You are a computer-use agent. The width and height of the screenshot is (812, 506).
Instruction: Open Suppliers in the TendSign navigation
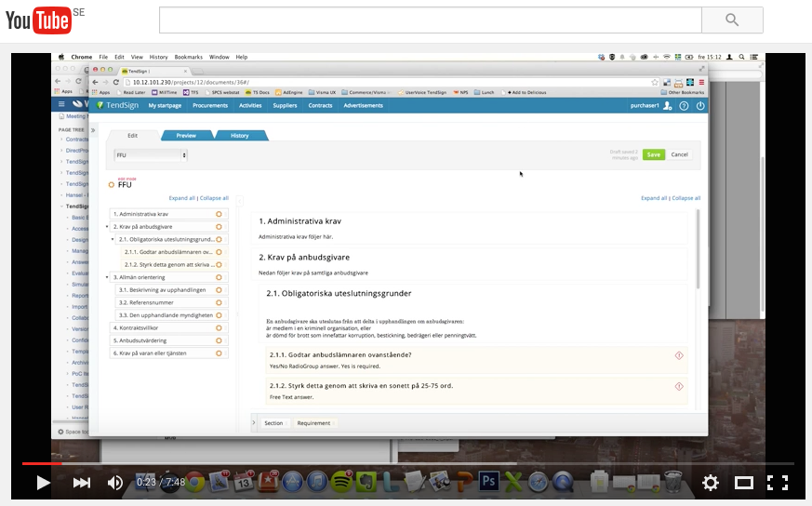[285, 106]
